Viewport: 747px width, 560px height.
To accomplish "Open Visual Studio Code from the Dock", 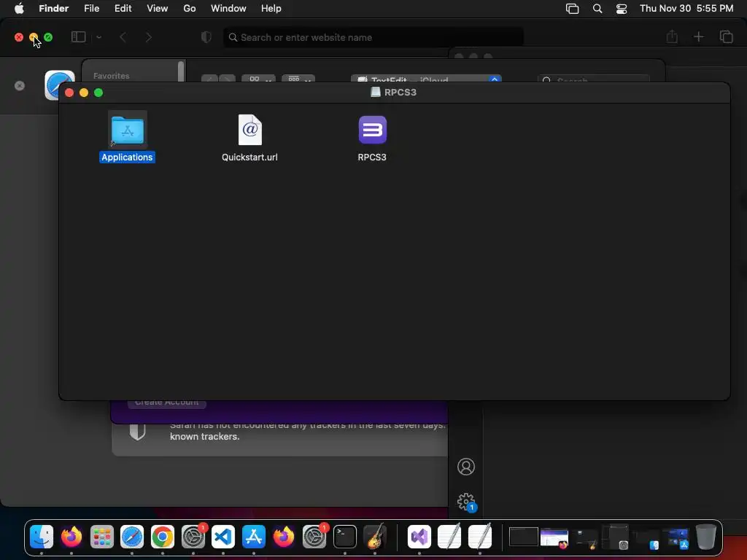I will click(223, 537).
